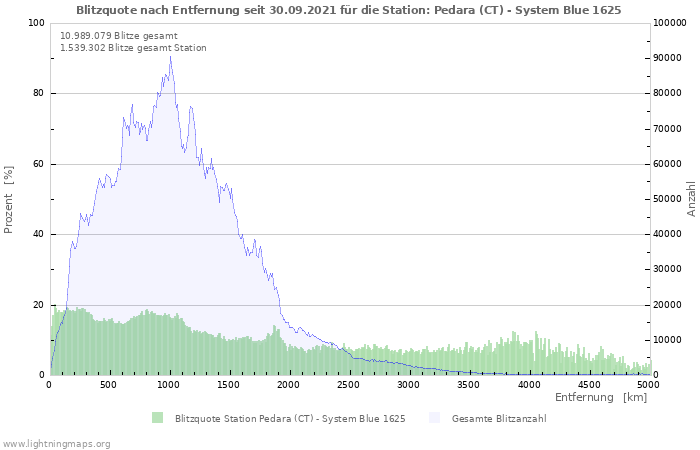Click the 2500 tick on the distance axis

349,384
